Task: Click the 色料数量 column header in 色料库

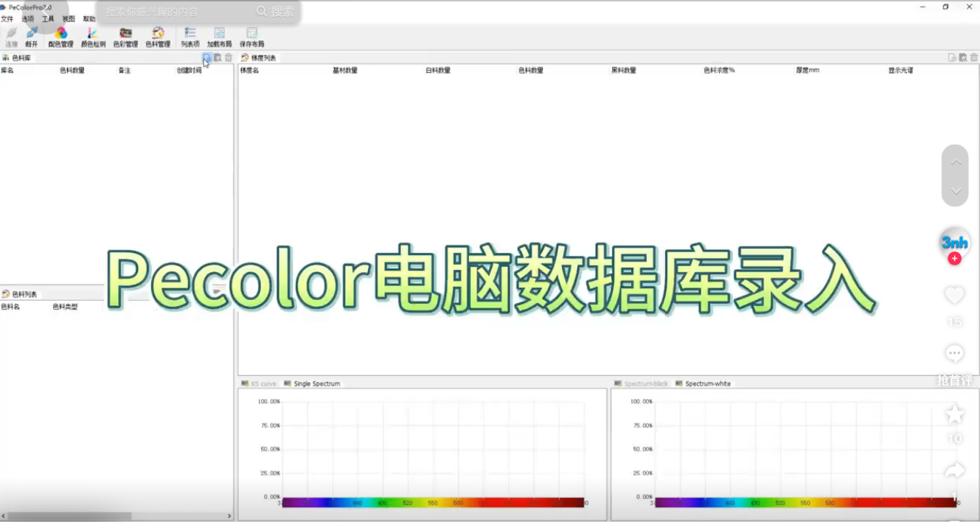Action: click(x=72, y=71)
